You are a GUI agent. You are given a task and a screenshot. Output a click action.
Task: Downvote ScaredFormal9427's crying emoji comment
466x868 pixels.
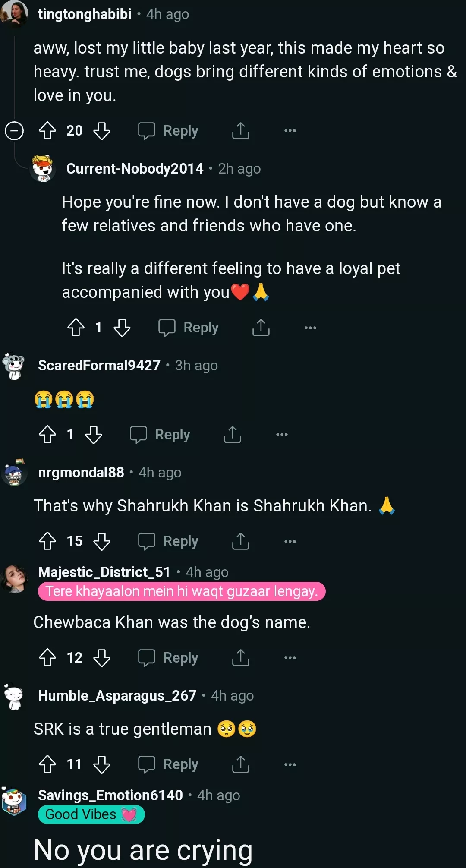[x=94, y=434]
